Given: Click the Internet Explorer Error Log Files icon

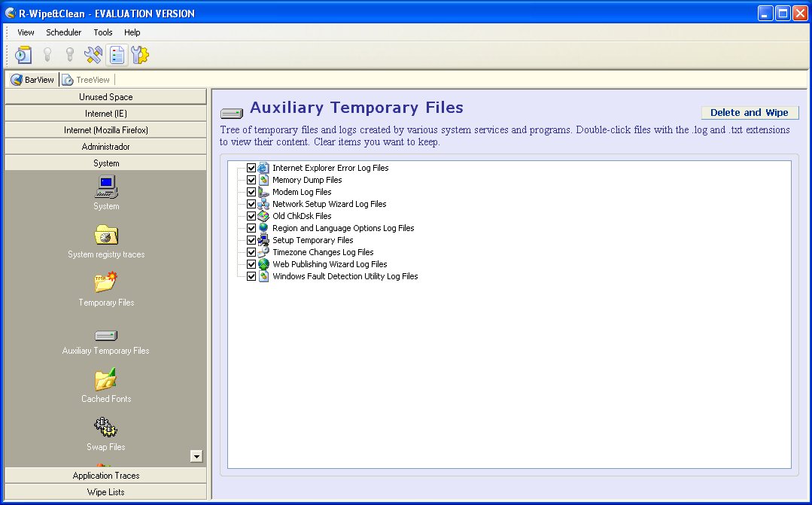Looking at the screenshot, I should (x=263, y=168).
